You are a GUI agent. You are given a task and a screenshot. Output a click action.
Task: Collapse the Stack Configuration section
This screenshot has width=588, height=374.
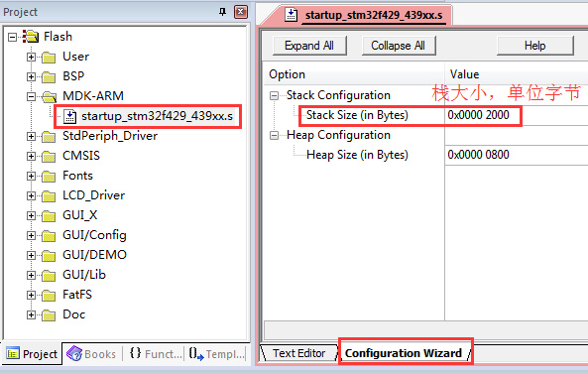coord(274,95)
